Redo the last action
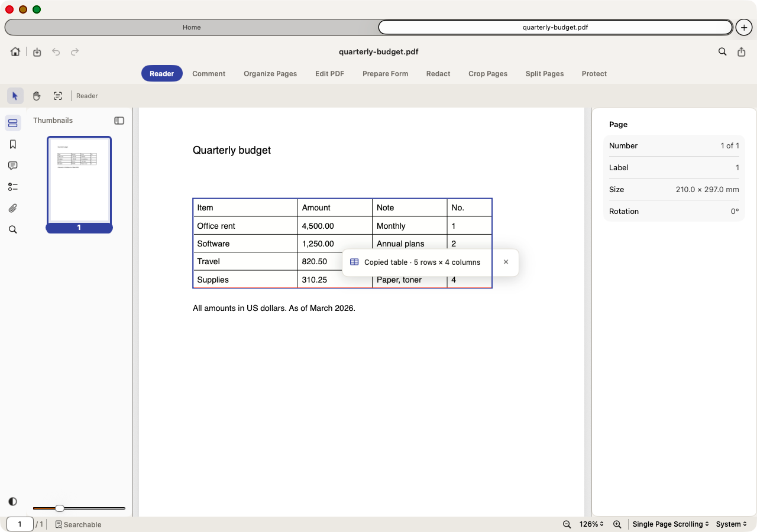The image size is (757, 532). pyautogui.click(x=75, y=52)
